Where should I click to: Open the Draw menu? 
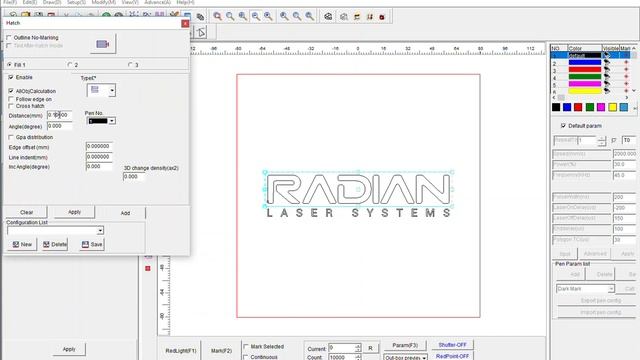52,2
